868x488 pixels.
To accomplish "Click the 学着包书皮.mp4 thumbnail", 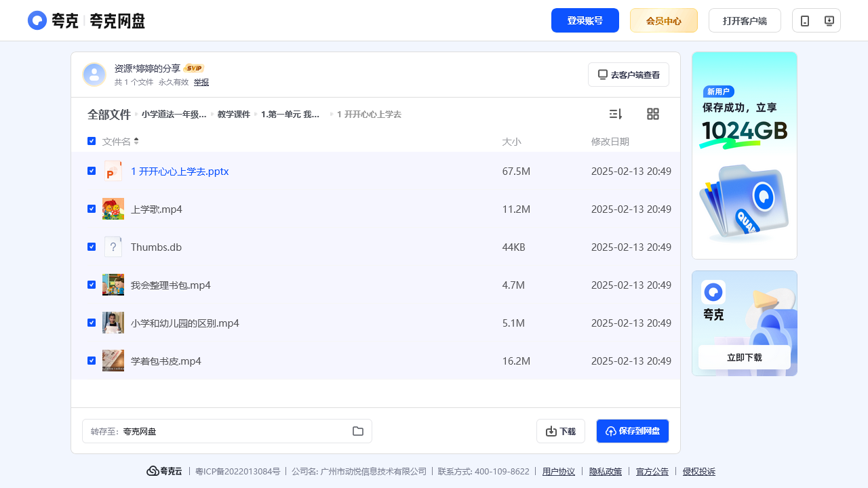I will tap(113, 361).
